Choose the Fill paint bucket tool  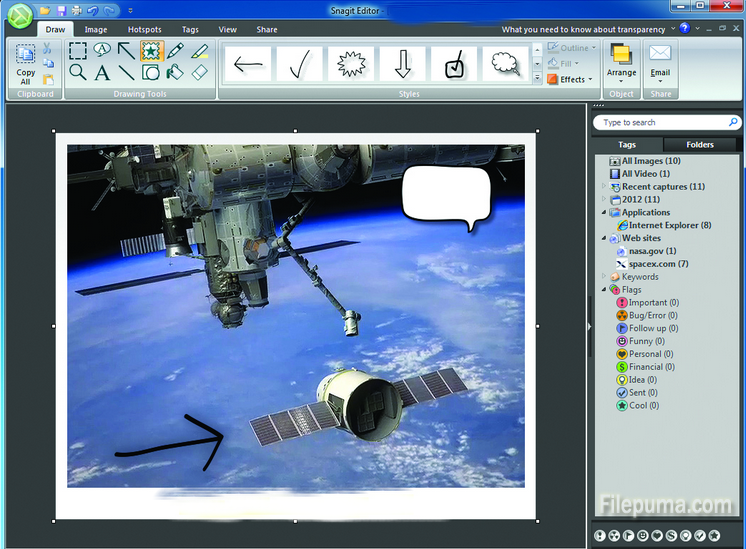tap(176, 73)
